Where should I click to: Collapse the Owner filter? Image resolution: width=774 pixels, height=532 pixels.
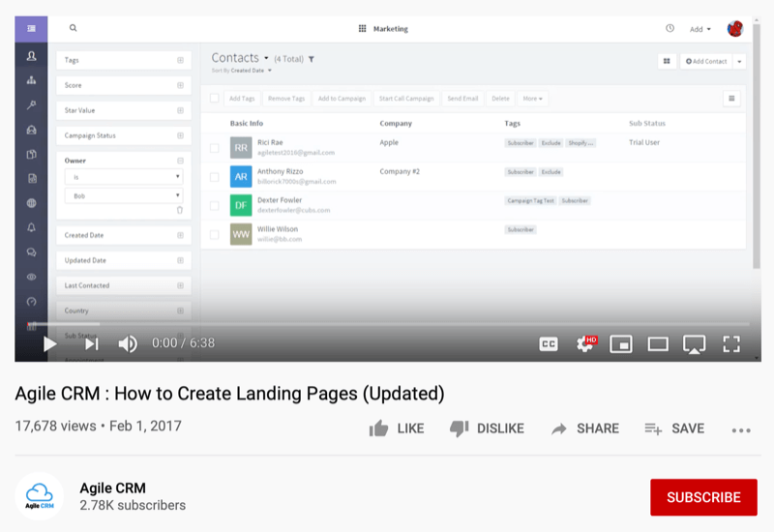coord(180,161)
